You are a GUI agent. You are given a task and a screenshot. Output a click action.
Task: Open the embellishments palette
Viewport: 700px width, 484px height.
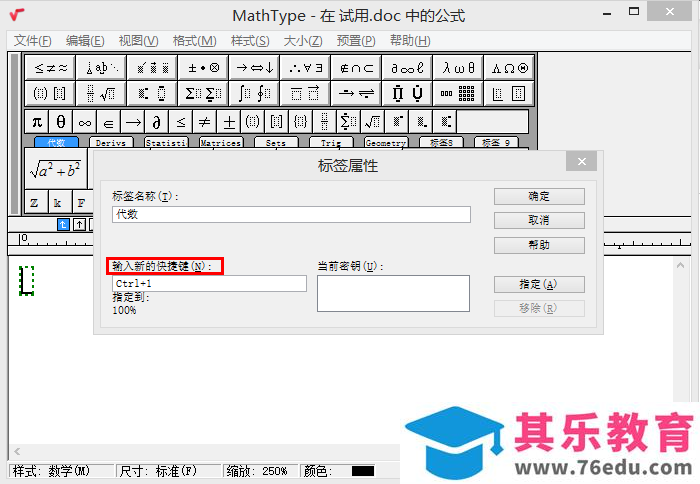(x=152, y=68)
